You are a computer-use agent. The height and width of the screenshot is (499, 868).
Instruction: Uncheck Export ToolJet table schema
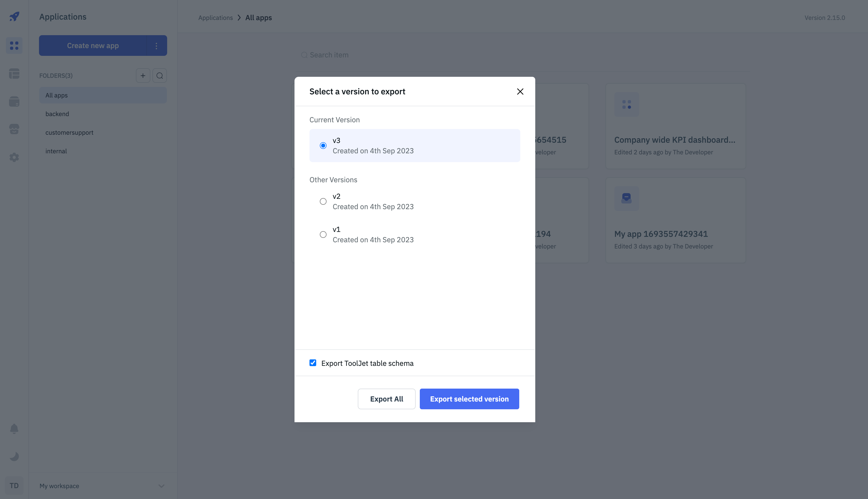313,363
